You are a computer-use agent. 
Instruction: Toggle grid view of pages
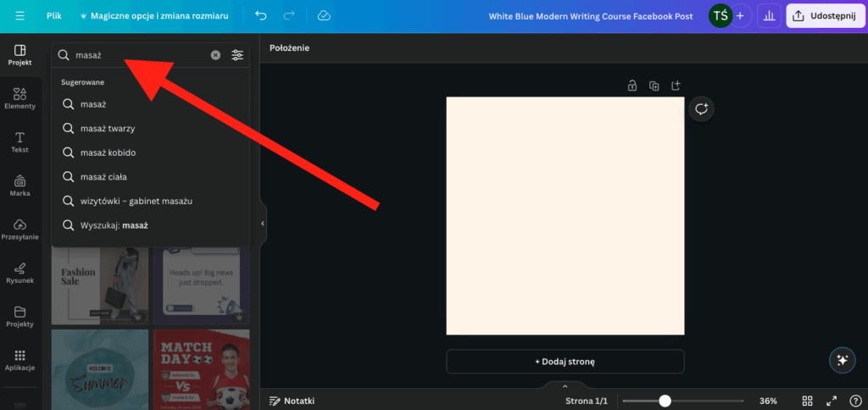tap(807, 401)
